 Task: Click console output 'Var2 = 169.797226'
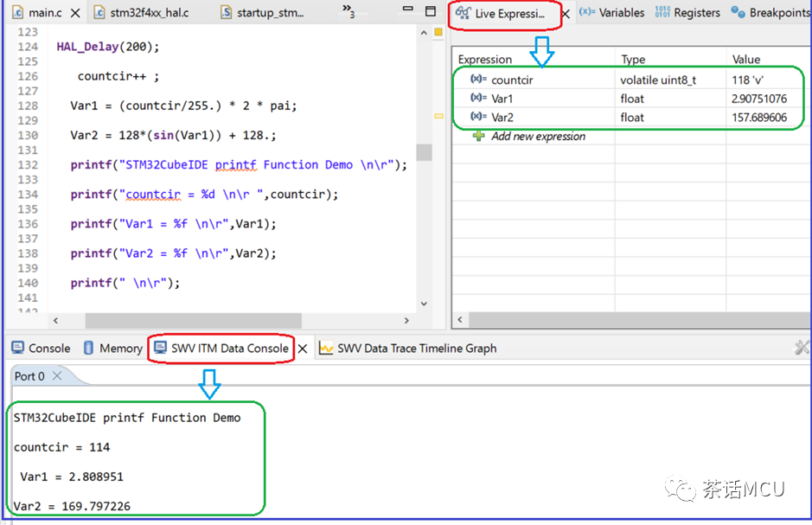(x=72, y=506)
